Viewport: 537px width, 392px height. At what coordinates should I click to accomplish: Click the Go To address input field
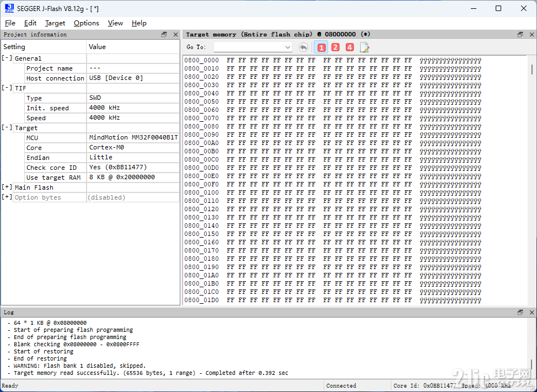(x=249, y=47)
